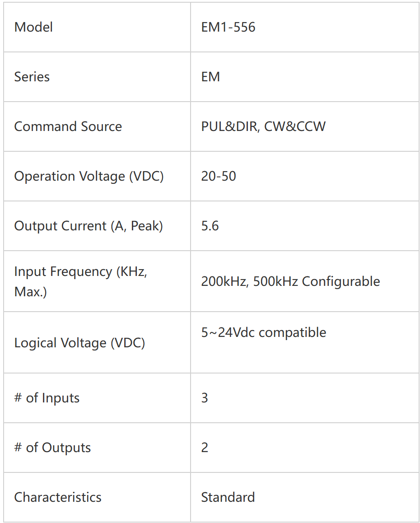Click the # of Inputs label

tap(47, 398)
